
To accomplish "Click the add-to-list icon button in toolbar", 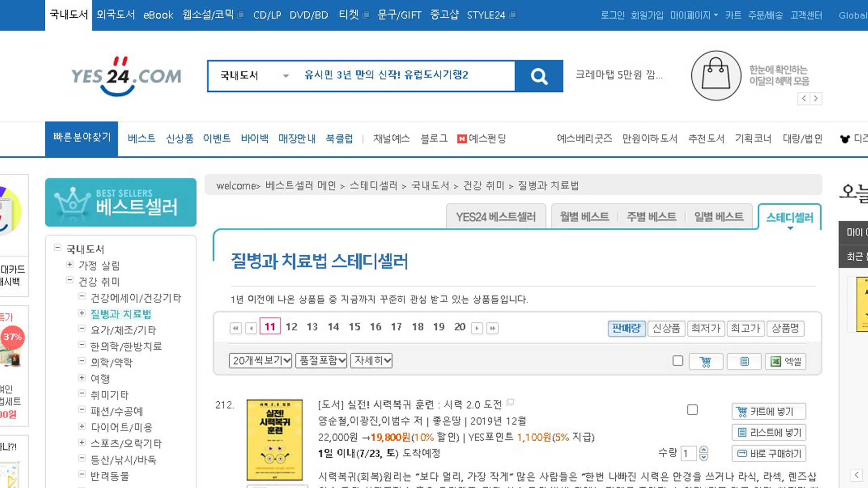I will [x=744, y=361].
